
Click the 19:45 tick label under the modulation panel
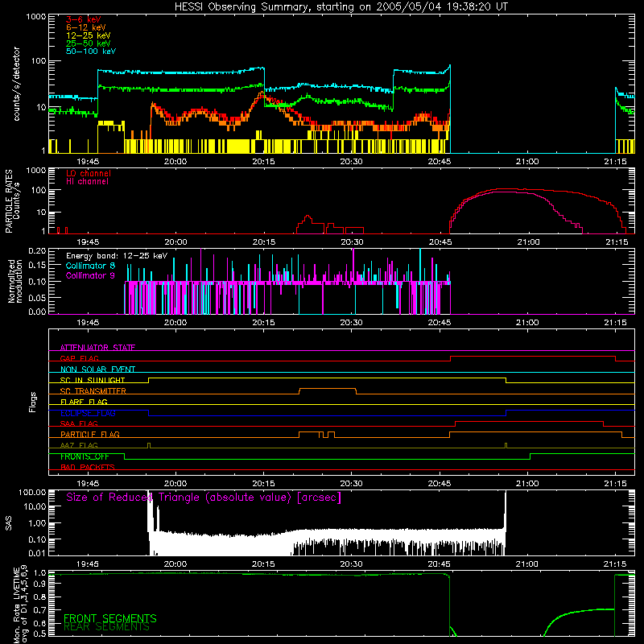(88, 323)
